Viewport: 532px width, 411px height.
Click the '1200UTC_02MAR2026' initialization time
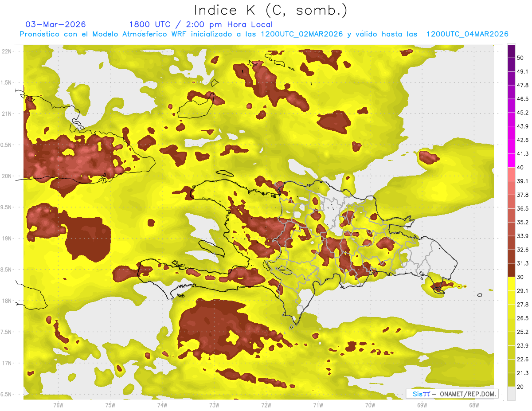pos(302,34)
